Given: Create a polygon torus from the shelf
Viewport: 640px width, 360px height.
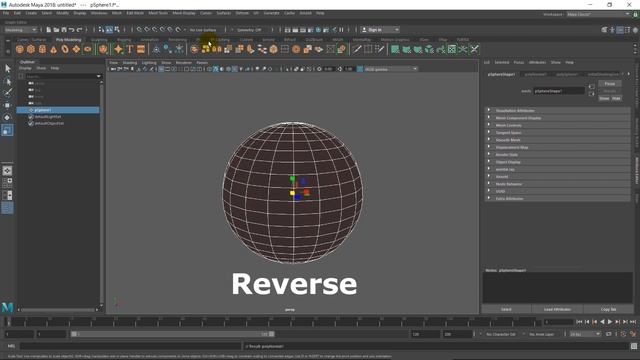Looking at the screenshot, I should click(65, 49).
